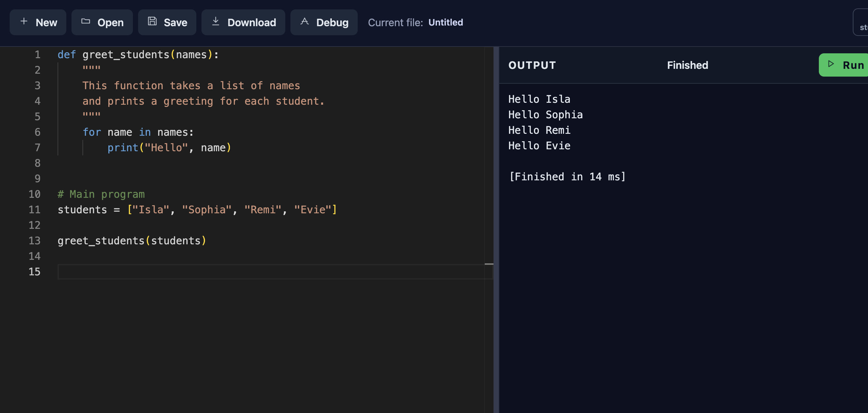Click the folder icon on the Open button

(x=86, y=21)
